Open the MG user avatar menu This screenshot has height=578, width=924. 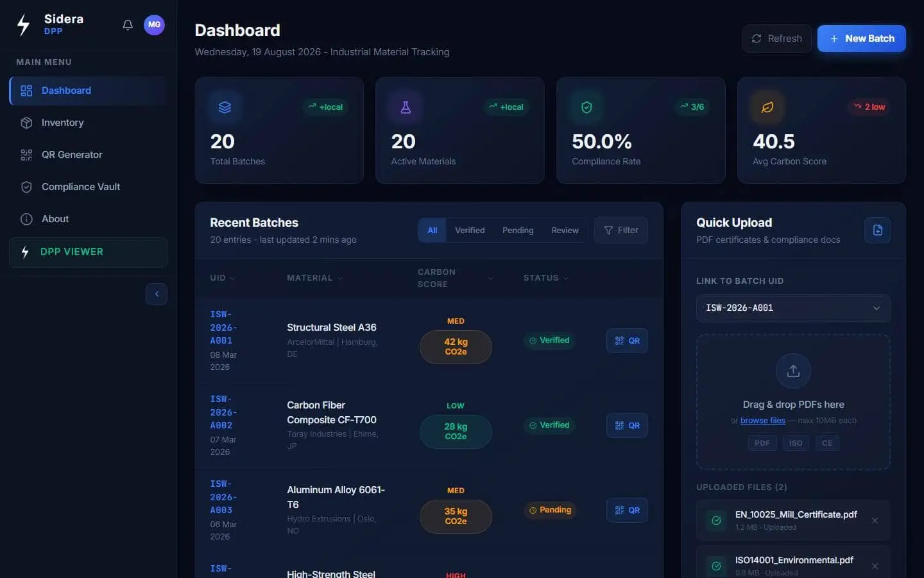154,24
